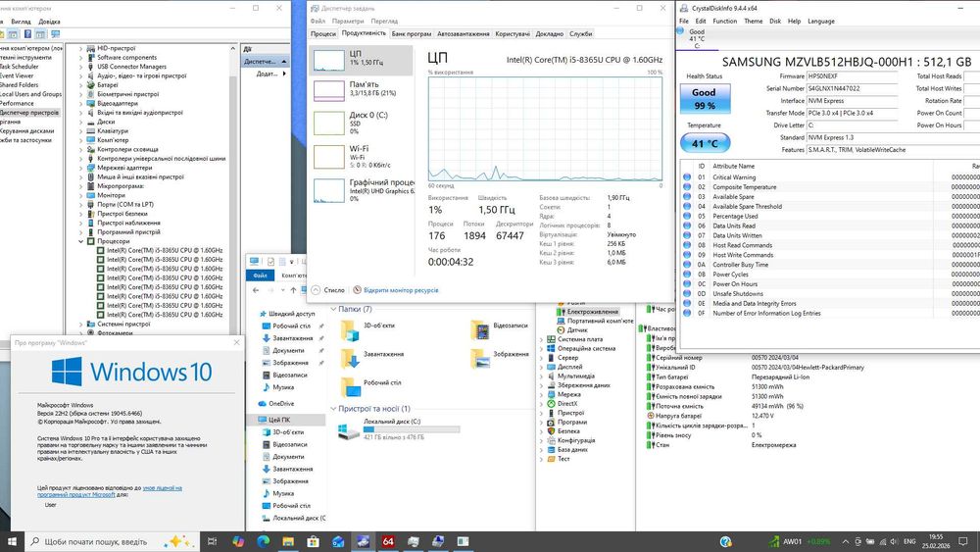Image resolution: width=980 pixels, height=552 pixels.
Task: Click the taskbar search box
Action: (112, 541)
